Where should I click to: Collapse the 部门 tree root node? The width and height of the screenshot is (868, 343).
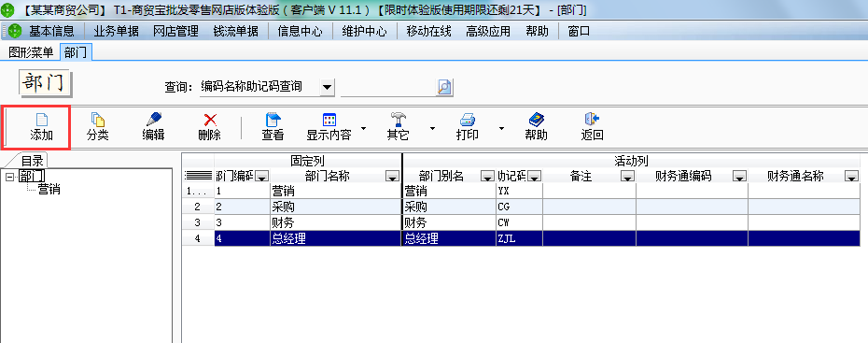pos(8,177)
